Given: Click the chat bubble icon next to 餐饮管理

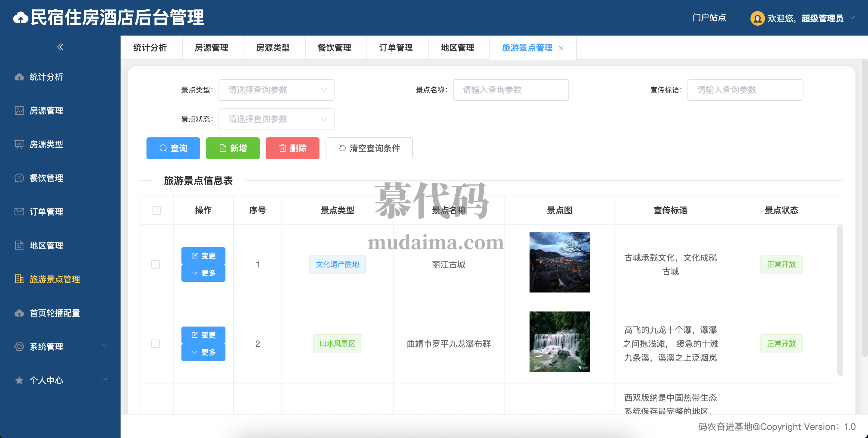Looking at the screenshot, I should click(x=19, y=178).
